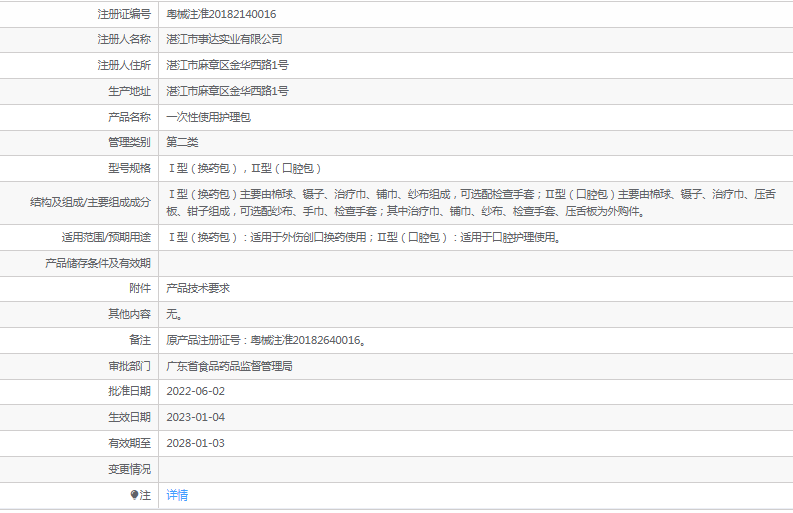
Task: Click the 注册人住所 label
Action: tap(124, 65)
